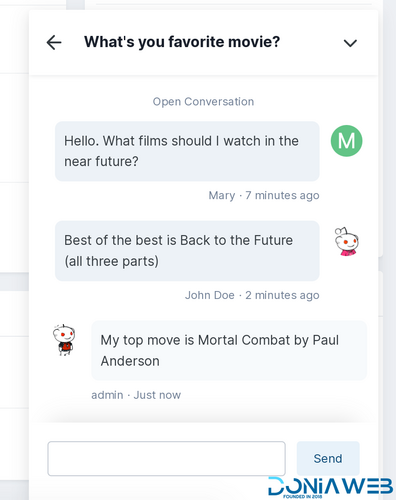This screenshot has height=500, width=396.
Task: Click the Mary · 7 minutes ago timestamp
Action: click(264, 195)
